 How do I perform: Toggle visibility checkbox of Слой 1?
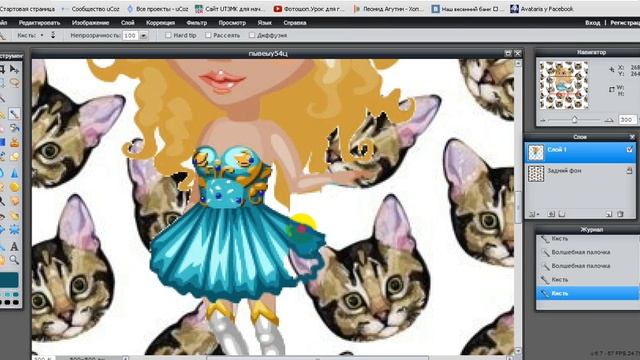tap(629, 150)
